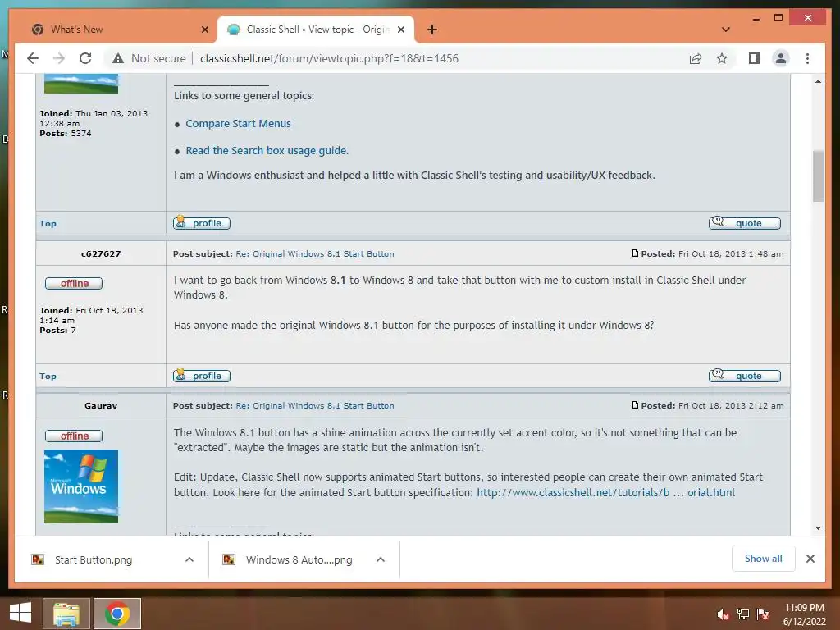The height and width of the screenshot is (630, 840).
Task: Open the downloaded Start Button.png file
Action: click(94, 559)
